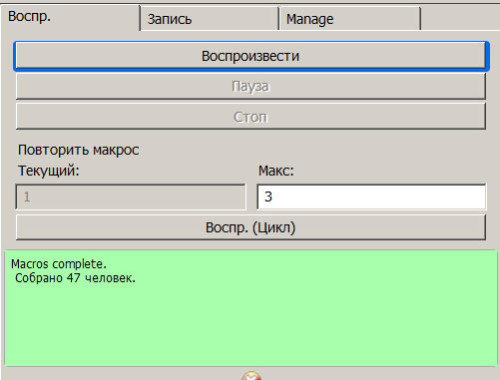
Task: Click the Macros complete. status line
Action: tap(59, 264)
